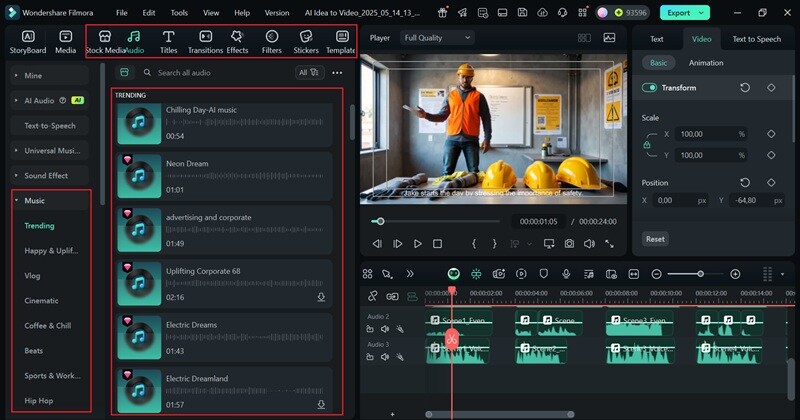Open the Edit menu
The height and width of the screenshot is (420, 800).
click(x=149, y=13)
